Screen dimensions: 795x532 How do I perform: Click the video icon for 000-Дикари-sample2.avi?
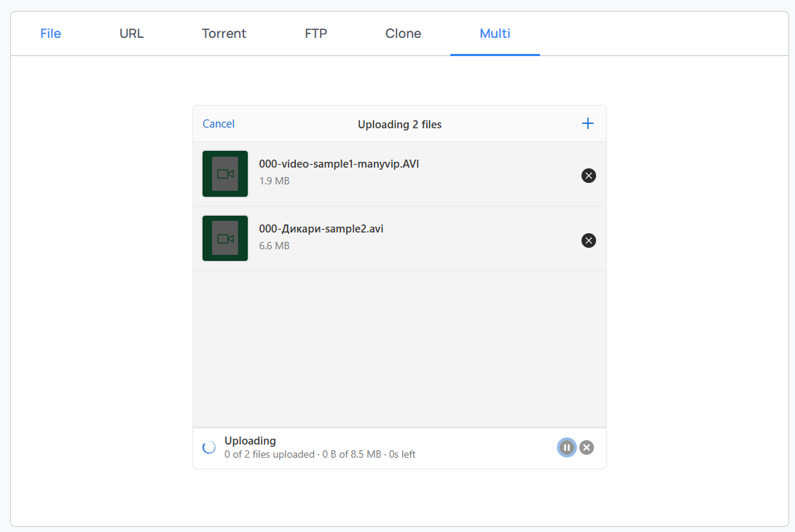pyautogui.click(x=224, y=238)
